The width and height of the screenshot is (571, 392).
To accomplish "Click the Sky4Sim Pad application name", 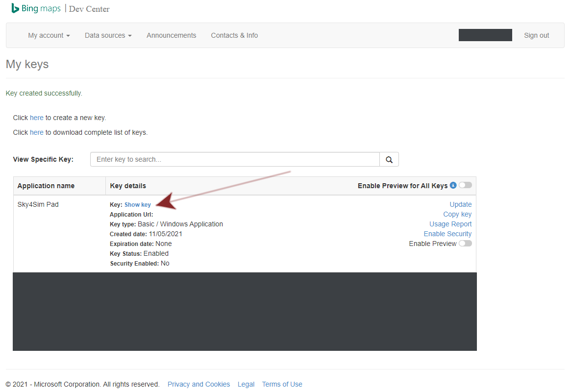I will 38,204.
